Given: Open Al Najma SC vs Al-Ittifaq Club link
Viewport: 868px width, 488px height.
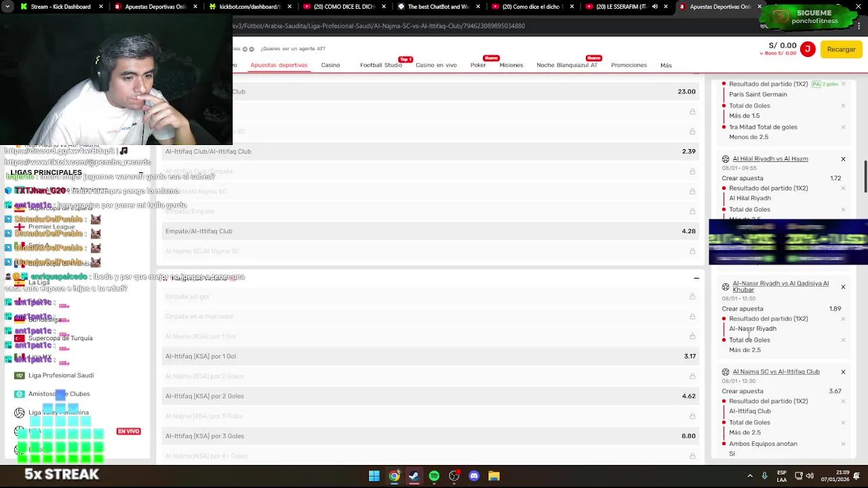Looking at the screenshot, I should click(776, 371).
